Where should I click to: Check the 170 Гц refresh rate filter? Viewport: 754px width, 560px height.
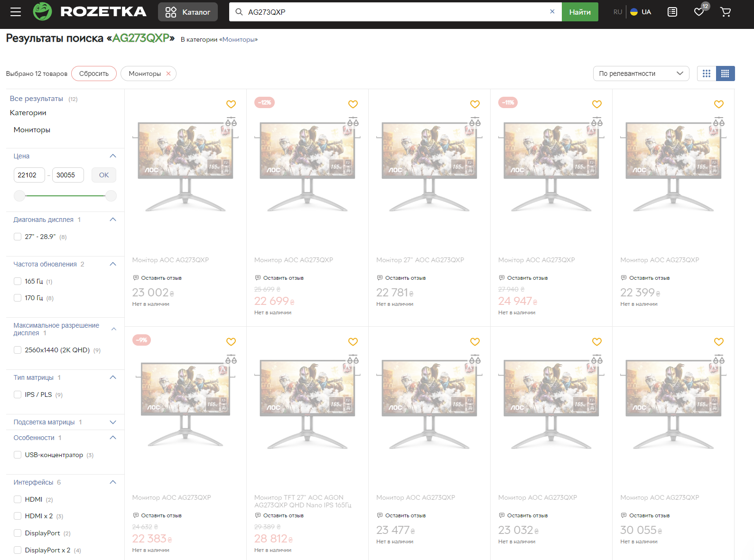tap(18, 298)
